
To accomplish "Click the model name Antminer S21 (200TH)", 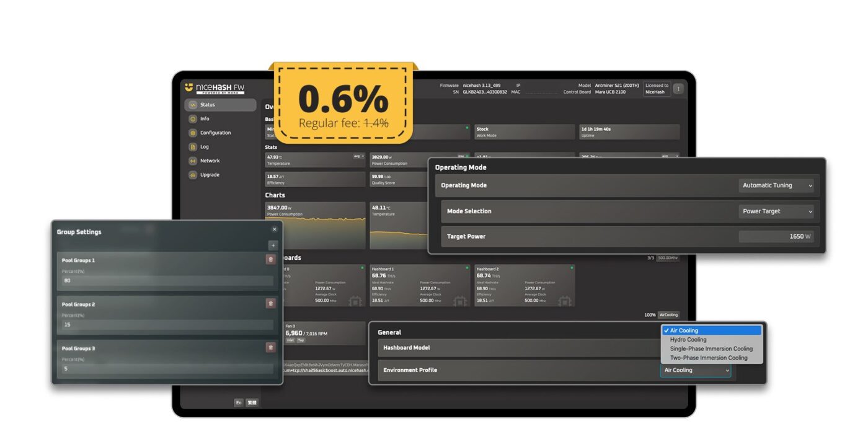I will [617, 86].
